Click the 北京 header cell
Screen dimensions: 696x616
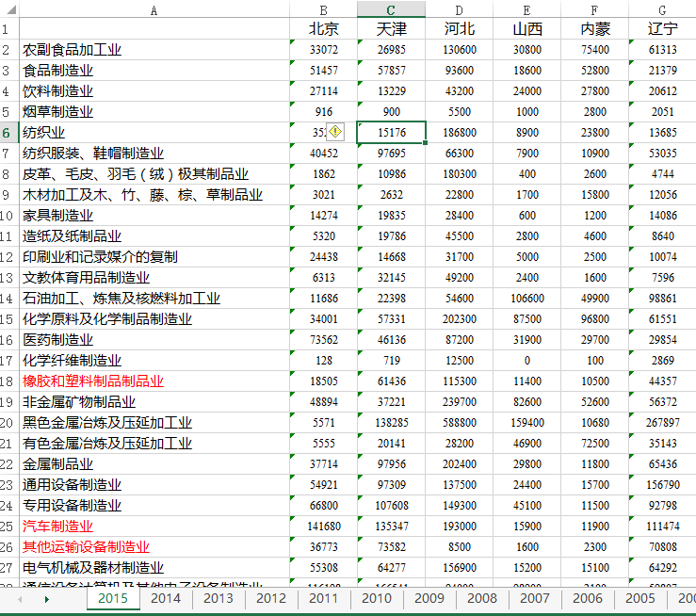324,29
